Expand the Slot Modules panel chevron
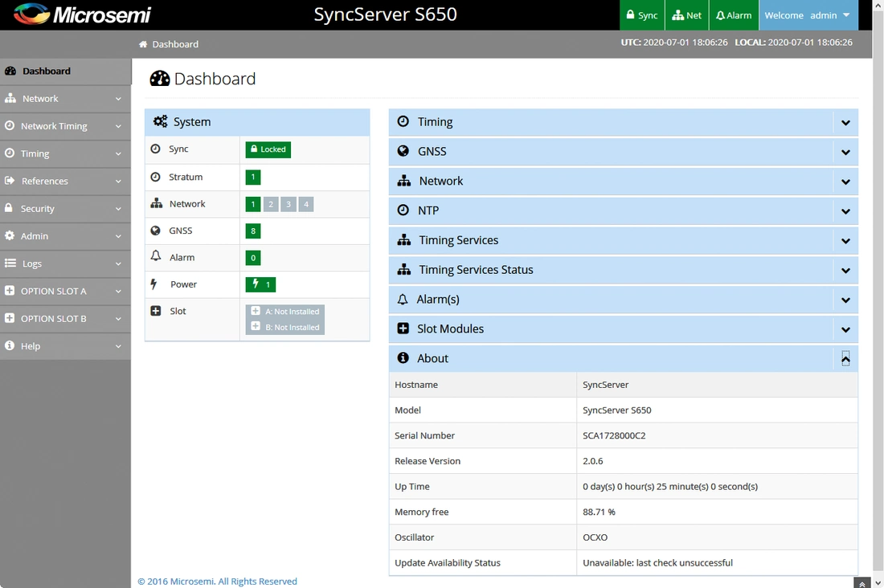The width and height of the screenshot is (884, 588). click(x=845, y=329)
